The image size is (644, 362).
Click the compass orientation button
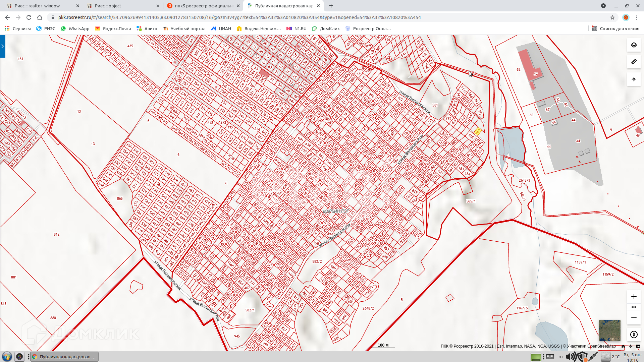pos(634,335)
